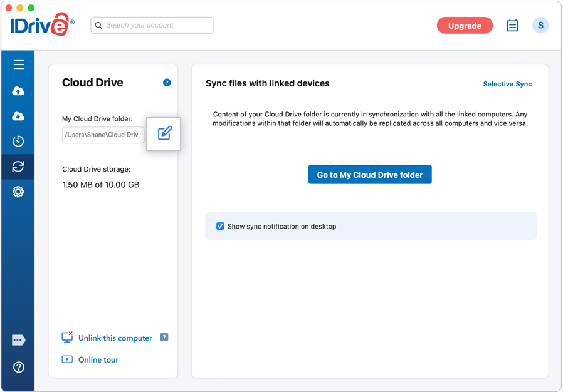This screenshot has width=563, height=392.
Task: Open the activity log notepad icon
Action: click(x=512, y=26)
